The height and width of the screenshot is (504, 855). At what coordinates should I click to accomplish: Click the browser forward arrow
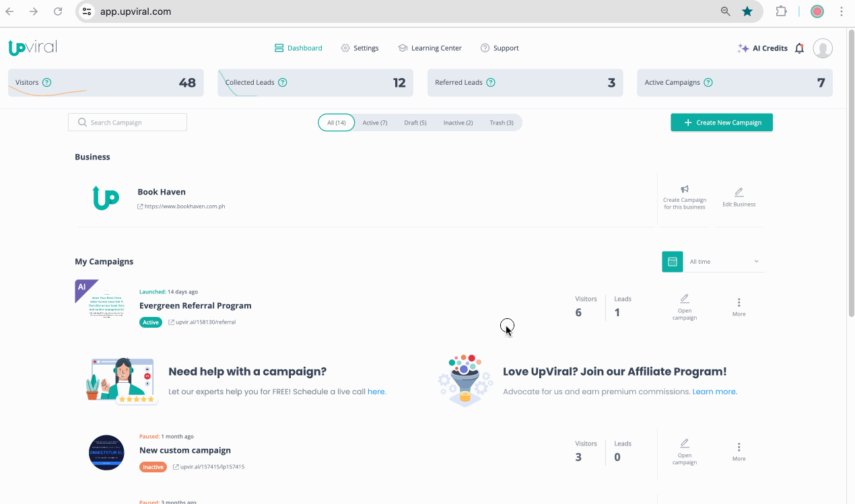point(34,11)
